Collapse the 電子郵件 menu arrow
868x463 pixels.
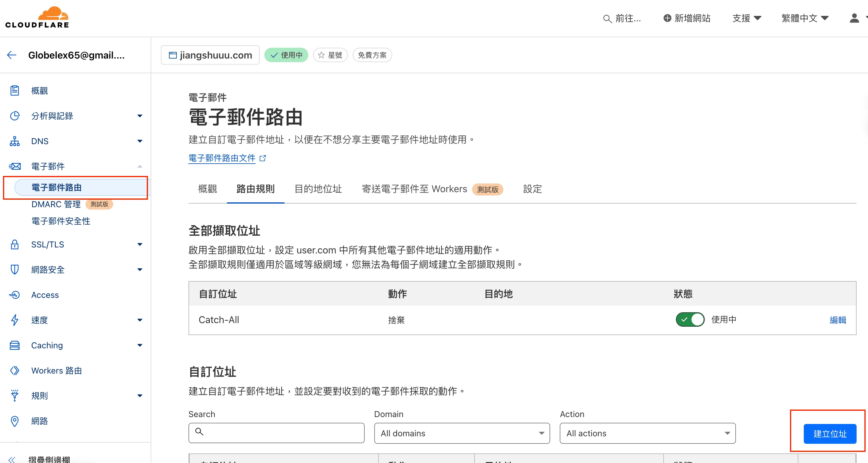(x=140, y=166)
